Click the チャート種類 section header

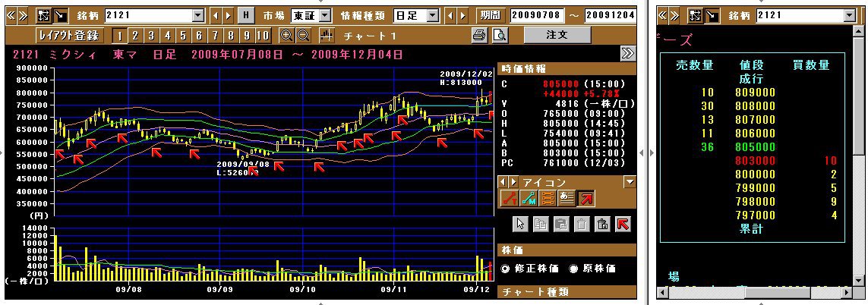tap(567, 291)
